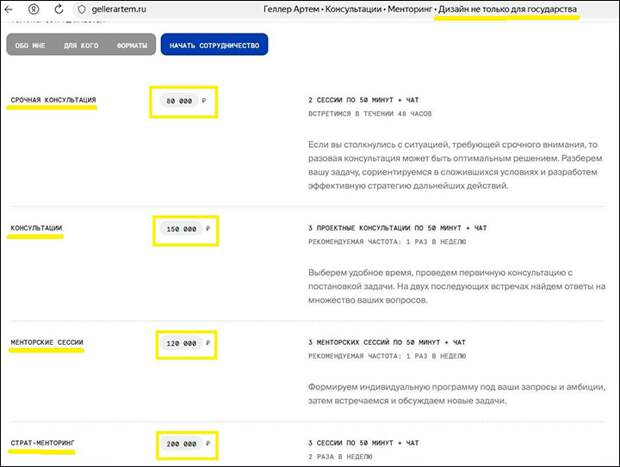Select the «Менторские сессии» heading
This screenshot has width=620, height=467.
pyautogui.click(x=47, y=343)
